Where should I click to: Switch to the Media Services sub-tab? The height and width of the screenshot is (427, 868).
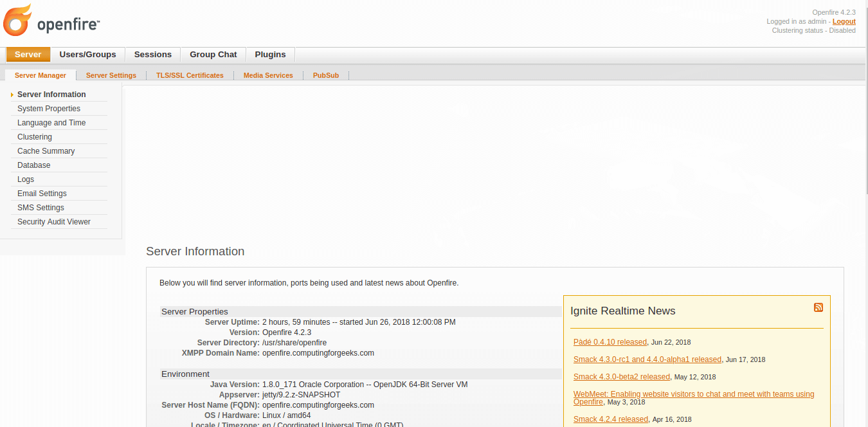[268, 75]
